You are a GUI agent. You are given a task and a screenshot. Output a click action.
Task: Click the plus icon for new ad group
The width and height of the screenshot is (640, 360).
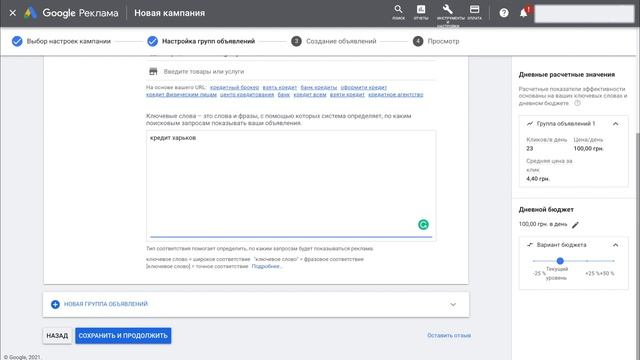[55, 304]
